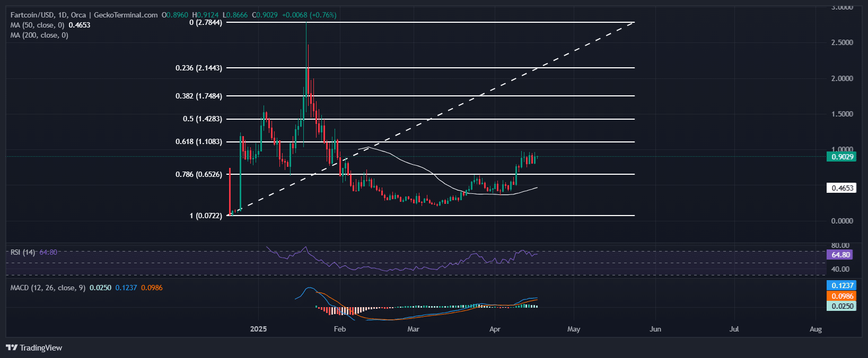Click the 1 (0.0722) Fibonacci base label

pyautogui.click(x=206, y=216)
